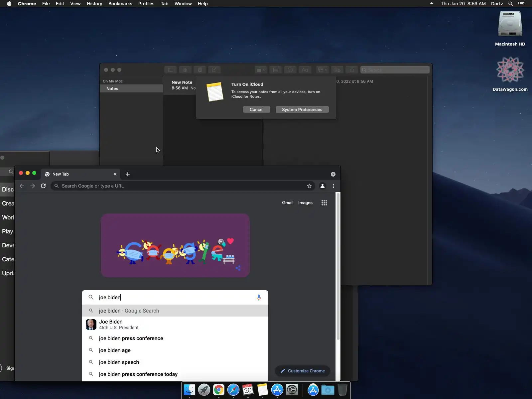This screenshot has height=399, width=532.
Task: Open the Gmail link
Action: [288, 202]
